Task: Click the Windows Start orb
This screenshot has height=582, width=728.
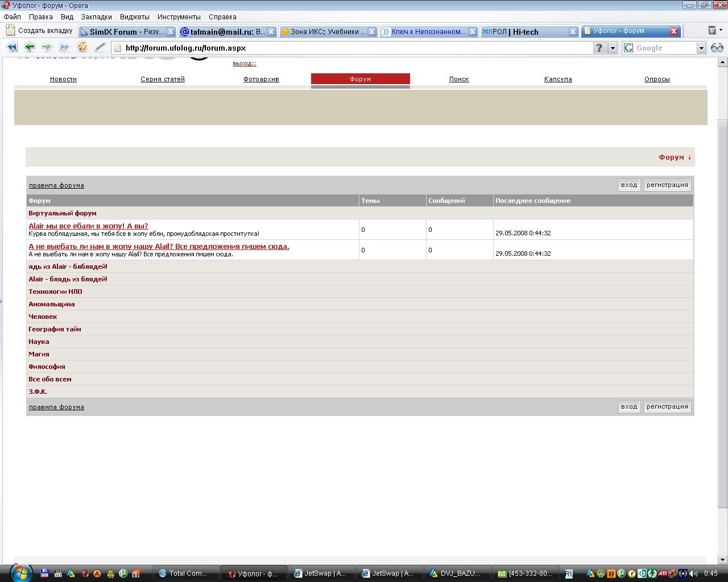Action: [21, 572]
